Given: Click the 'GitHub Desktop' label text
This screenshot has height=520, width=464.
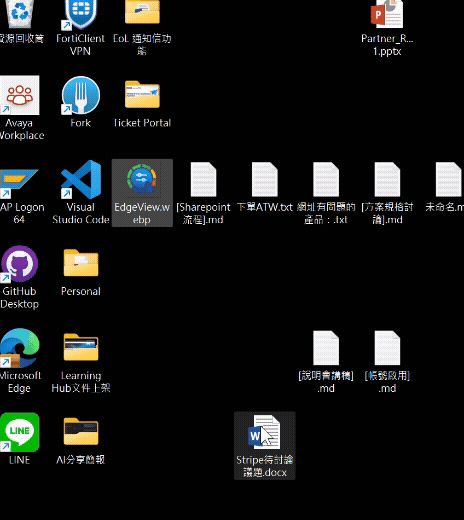Looking at the screenshot, I should pyautogui.click(x=19, y=298).
